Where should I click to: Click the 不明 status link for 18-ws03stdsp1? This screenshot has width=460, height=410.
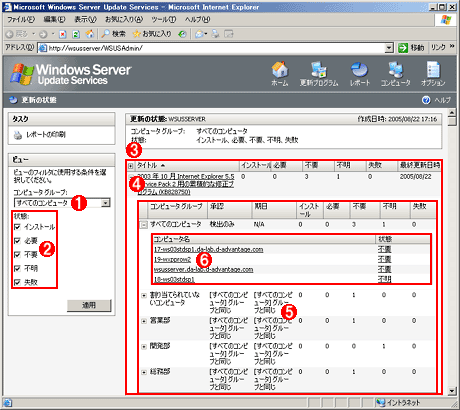click(x=384, y=279)
